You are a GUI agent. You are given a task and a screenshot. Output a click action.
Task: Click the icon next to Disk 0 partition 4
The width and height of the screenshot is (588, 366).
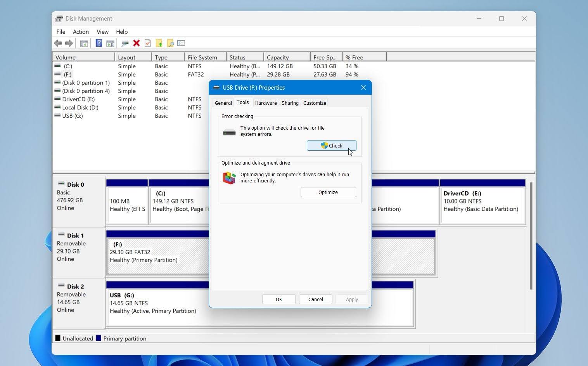tap(57, 91)
